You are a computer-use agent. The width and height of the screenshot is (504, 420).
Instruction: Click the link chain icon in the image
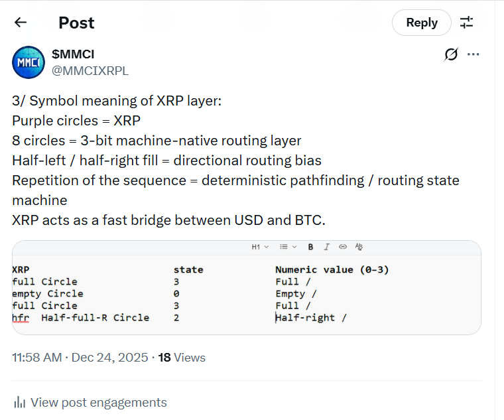[343, 247]
